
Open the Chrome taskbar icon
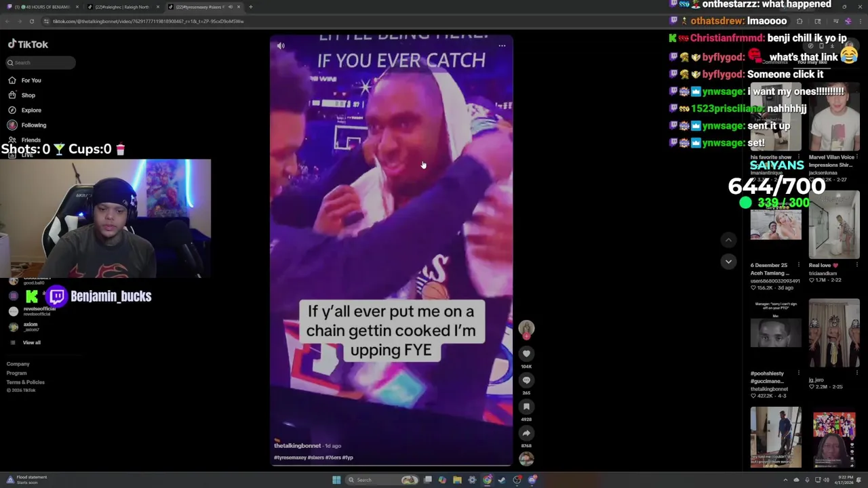487,480
